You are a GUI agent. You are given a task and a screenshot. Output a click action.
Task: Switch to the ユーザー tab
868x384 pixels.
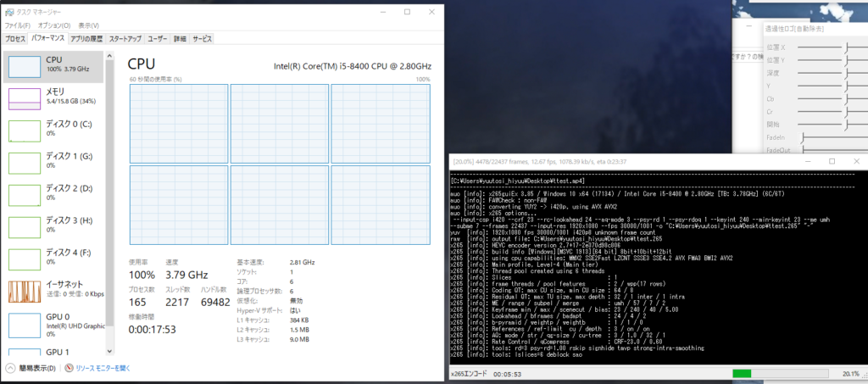158,39
